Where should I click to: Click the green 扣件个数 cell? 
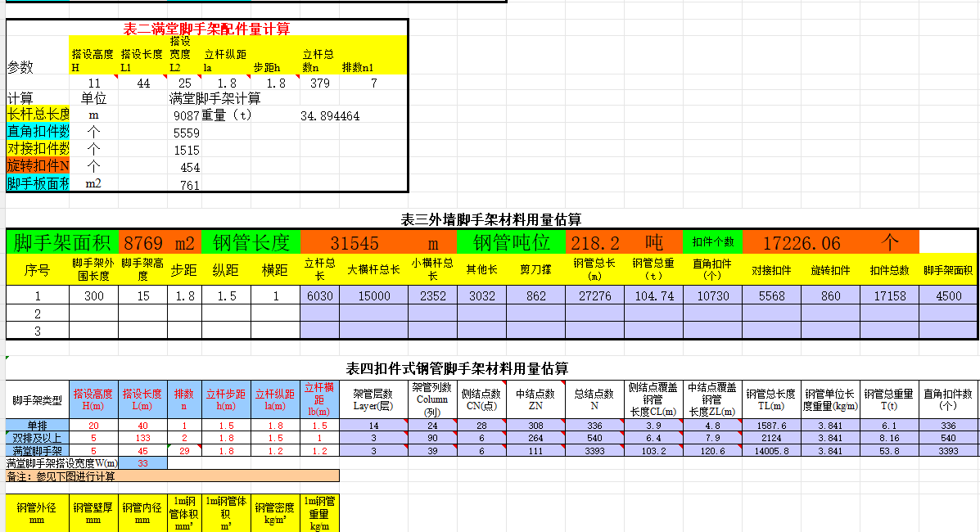click(x=712, y=242)
